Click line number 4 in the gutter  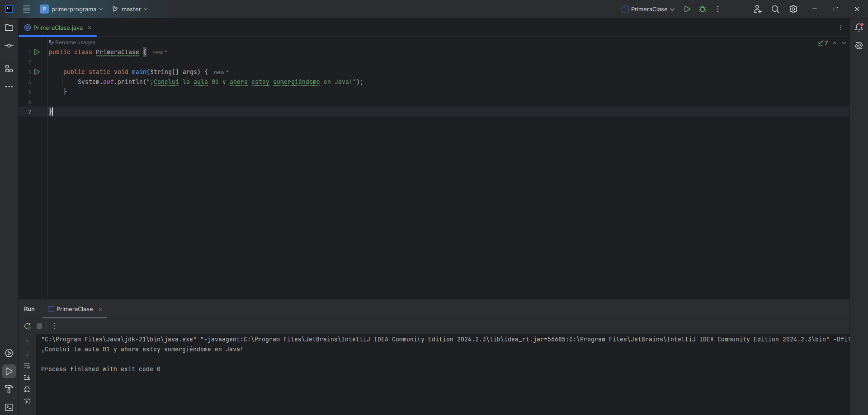click(x=29, y=82)
